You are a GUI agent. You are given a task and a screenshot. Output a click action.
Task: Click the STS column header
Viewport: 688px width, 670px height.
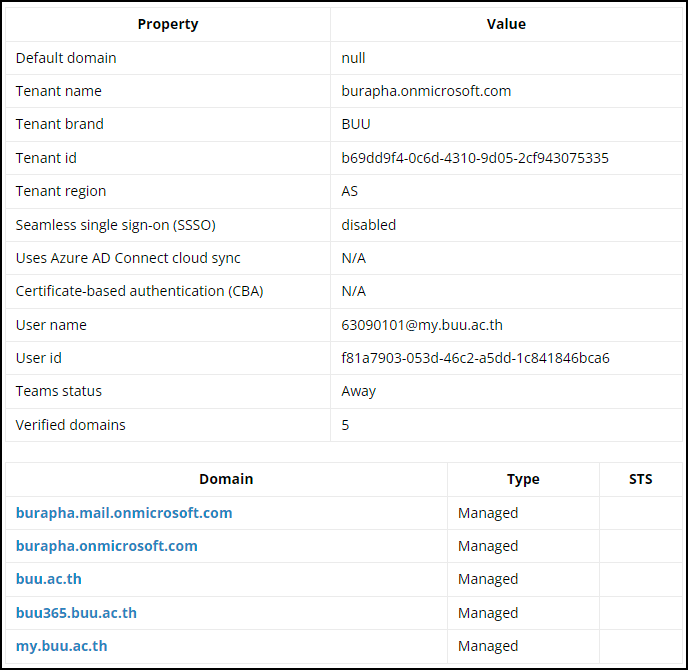tap(640, 479)
